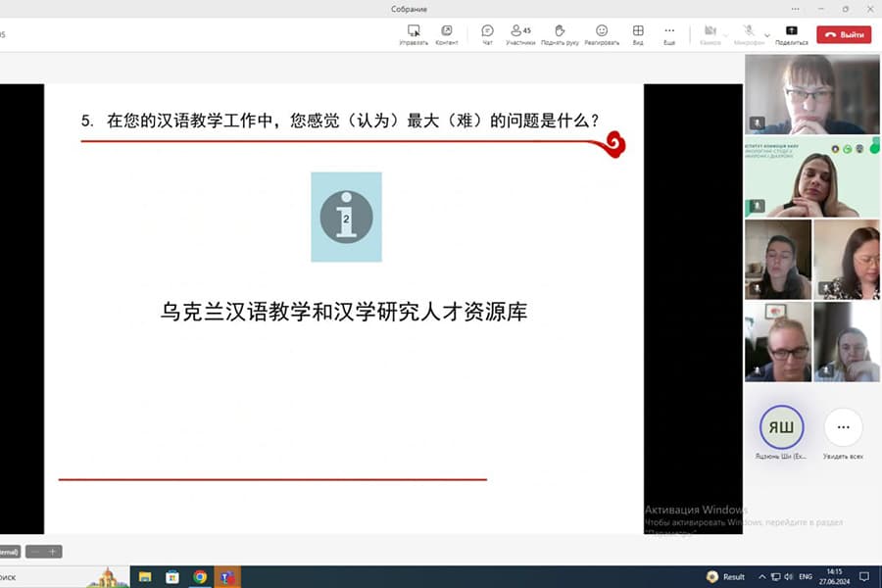Open the Chat (Чат) panel
The width and height of the screenshot is (882, 588).
pos(487,34)
